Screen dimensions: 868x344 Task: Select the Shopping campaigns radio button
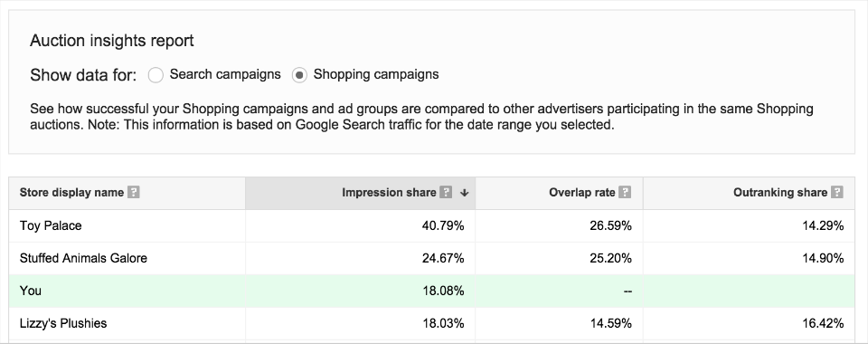[299, 75]
